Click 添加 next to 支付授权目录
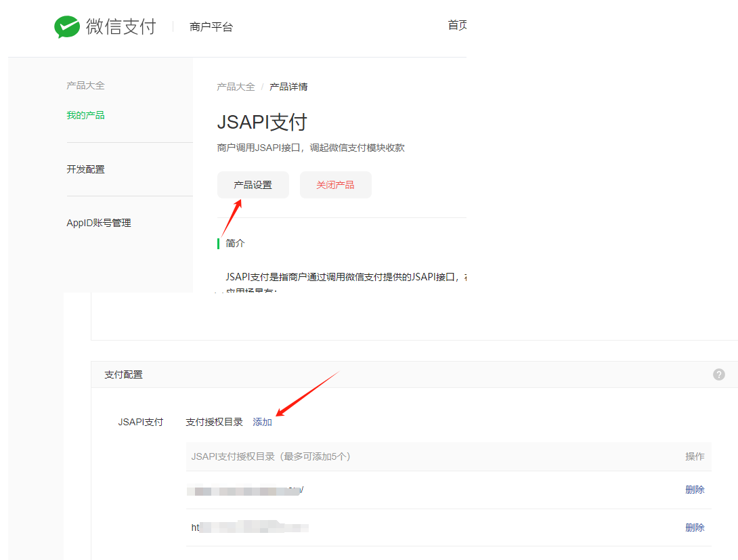This screenshot has height=560, width=738. point(262,422)
